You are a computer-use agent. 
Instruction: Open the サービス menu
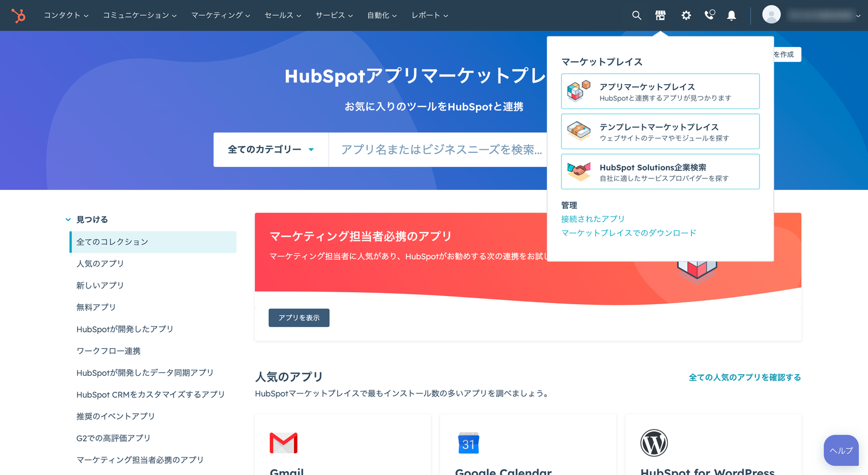[x=334, y=15]
